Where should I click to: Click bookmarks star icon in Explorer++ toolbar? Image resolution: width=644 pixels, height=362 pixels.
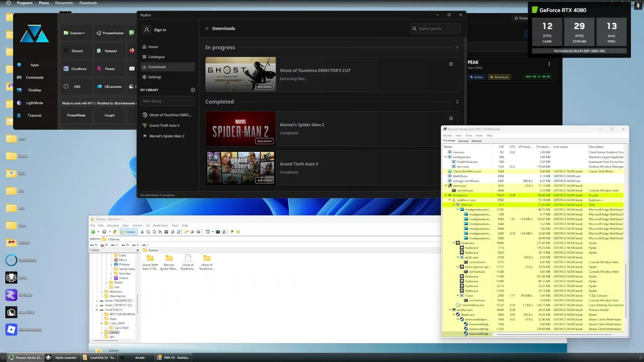238,232
